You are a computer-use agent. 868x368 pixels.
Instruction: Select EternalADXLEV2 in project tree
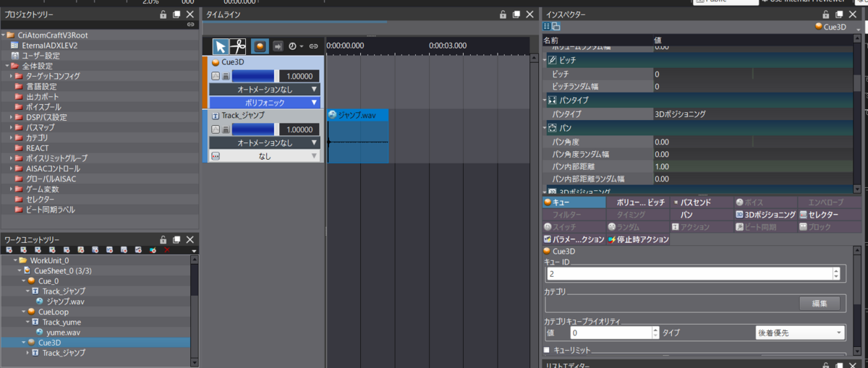pyautogui.click(x=48, y=45)
